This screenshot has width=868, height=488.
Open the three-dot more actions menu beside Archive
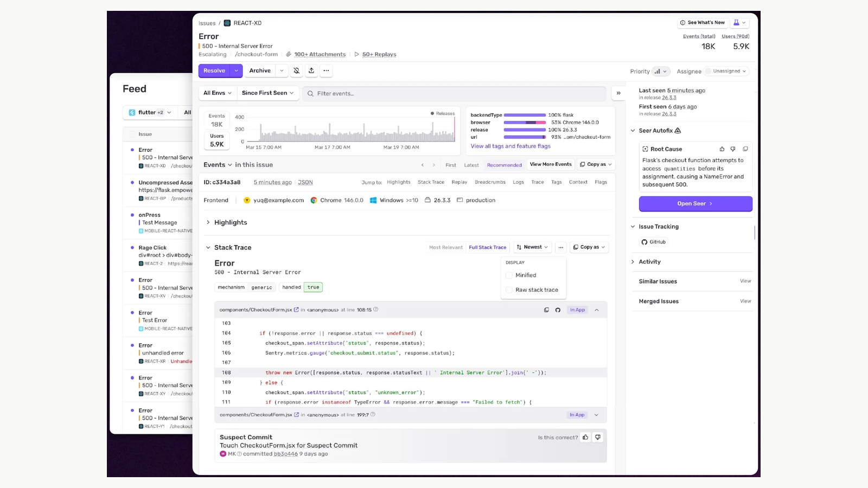click(326, 70)
